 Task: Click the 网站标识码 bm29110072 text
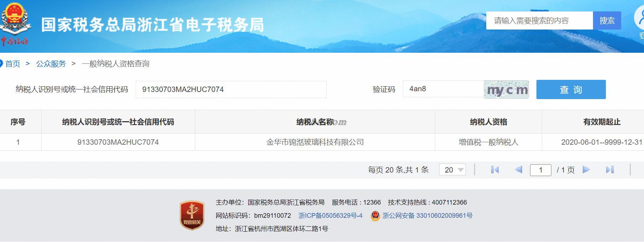tap(253, 216)
